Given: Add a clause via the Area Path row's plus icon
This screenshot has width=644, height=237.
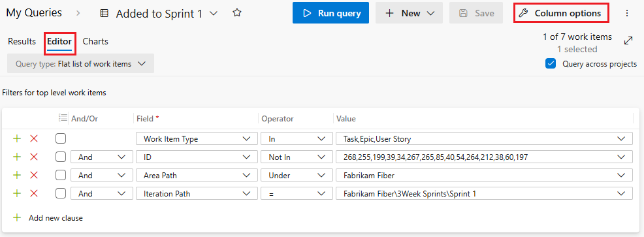Looking at the screenshot, I should pyautogui.click(x=17, y=176).
